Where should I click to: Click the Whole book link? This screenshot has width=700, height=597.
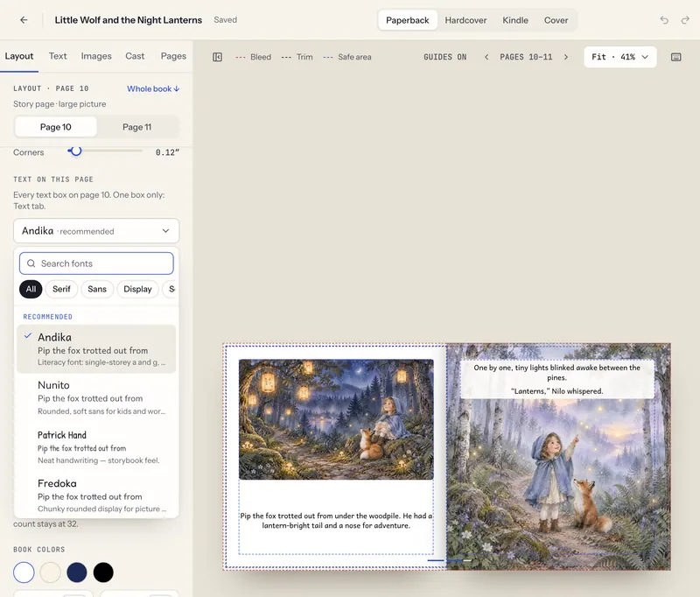(x=153, y=89)
